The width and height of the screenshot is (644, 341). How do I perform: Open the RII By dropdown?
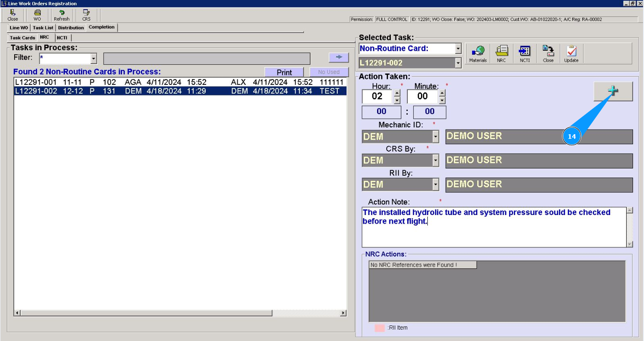(436, 184)
